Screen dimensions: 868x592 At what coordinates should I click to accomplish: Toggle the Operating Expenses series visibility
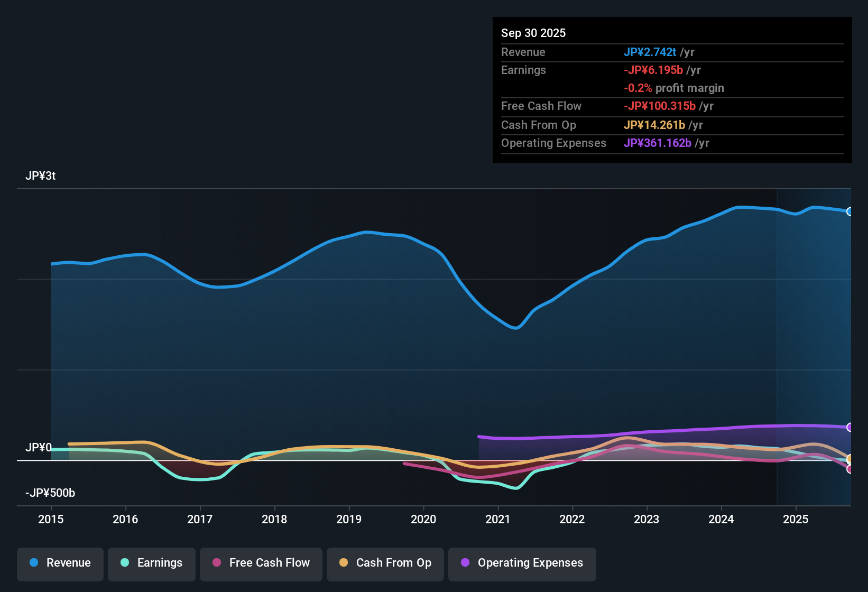[x=522, y=563]
